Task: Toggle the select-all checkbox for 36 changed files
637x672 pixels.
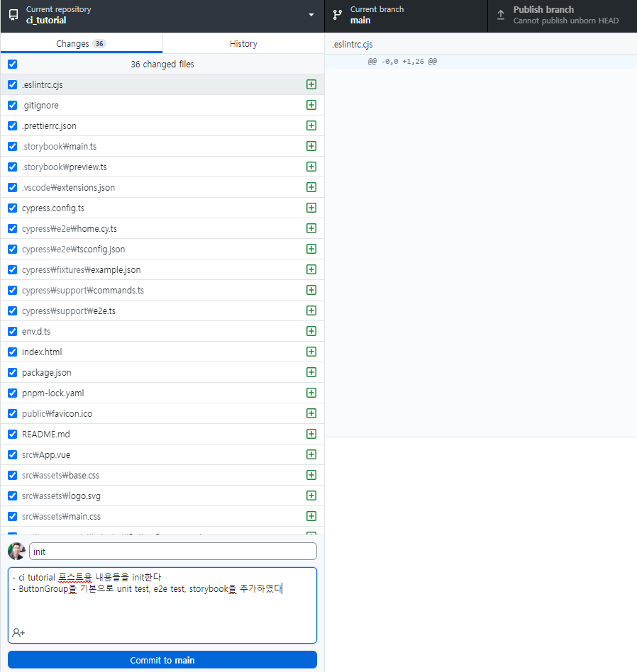Action: [x=13, y=65]
